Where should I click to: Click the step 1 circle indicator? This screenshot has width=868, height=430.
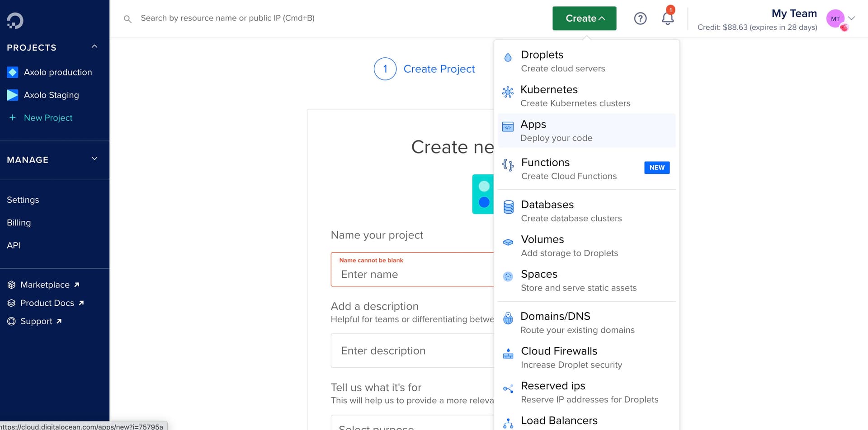coord(385,69)
